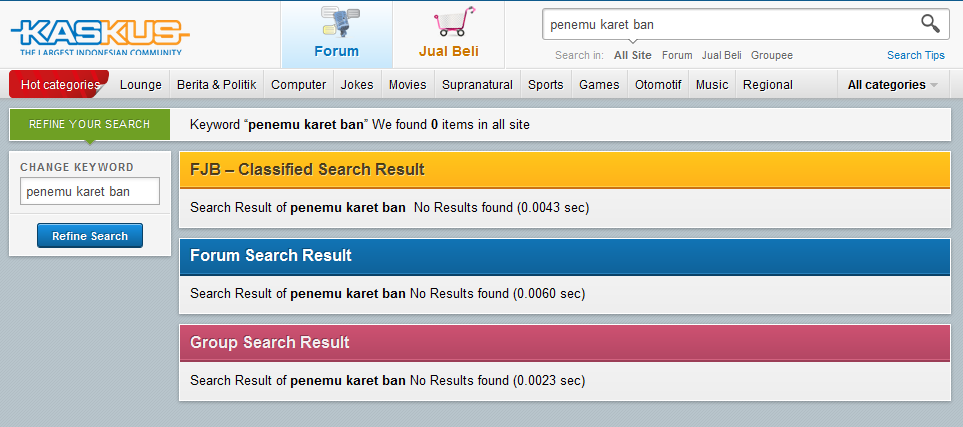The image size is (963, 427).
Task: Open Berita & Politik category
Action: coord(216,85)
